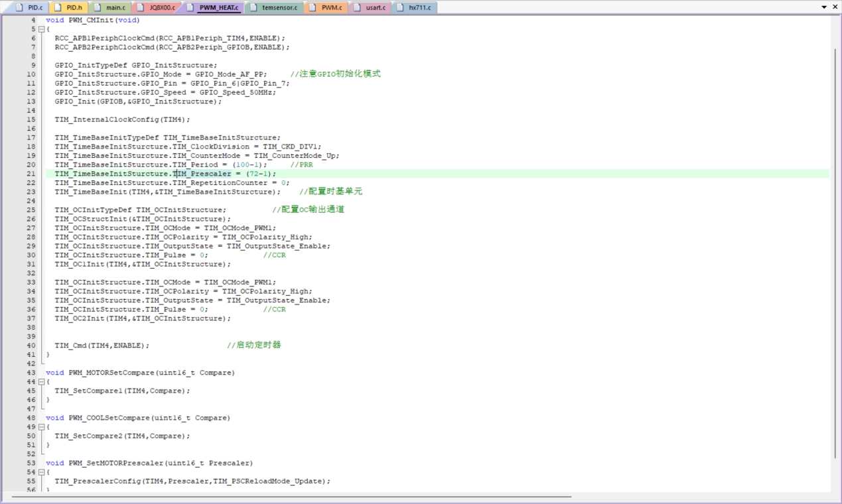The width and height of the screenshot is (842, 504).
Task: Place cursor on RCC_APB1PeriphClockCmd call
Action: pos(104,38)
